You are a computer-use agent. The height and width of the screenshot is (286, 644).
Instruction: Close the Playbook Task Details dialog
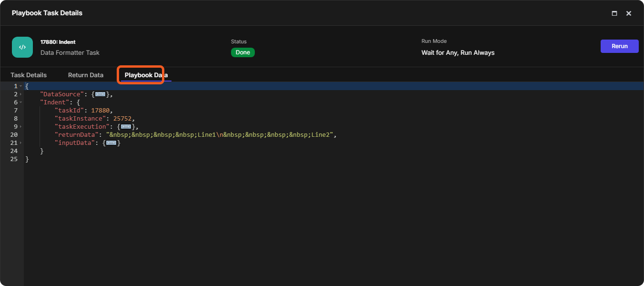click(x=629, y=13)
